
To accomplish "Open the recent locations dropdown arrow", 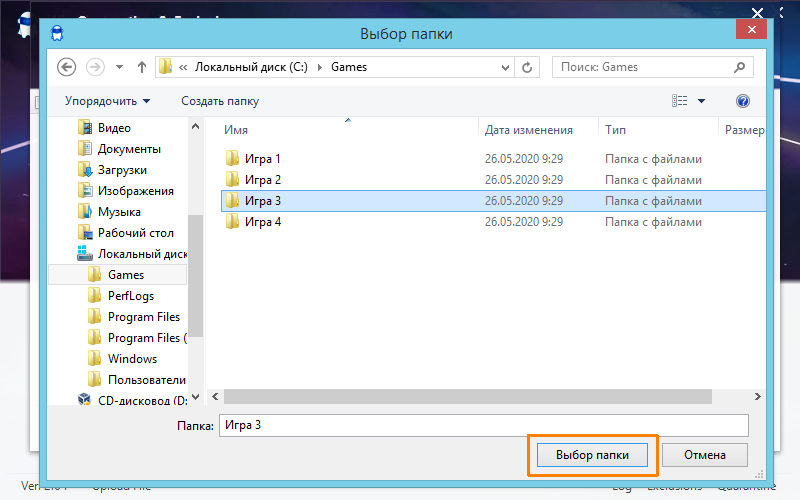I will click(x=120, y=67).
